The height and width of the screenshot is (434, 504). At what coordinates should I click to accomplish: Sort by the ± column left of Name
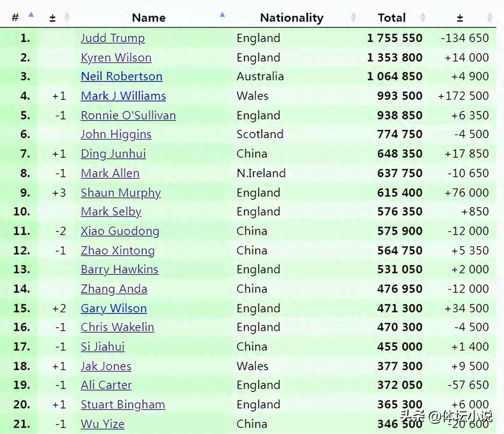[67, 18]
